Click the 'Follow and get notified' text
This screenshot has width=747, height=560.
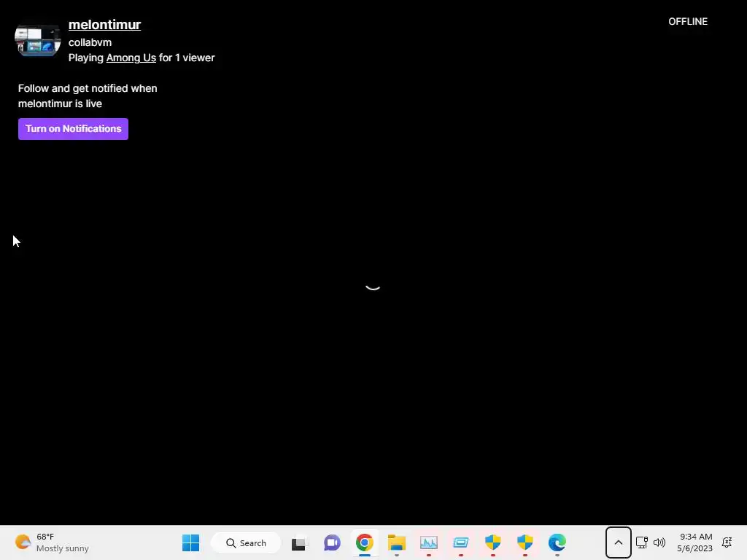(88, 96)
